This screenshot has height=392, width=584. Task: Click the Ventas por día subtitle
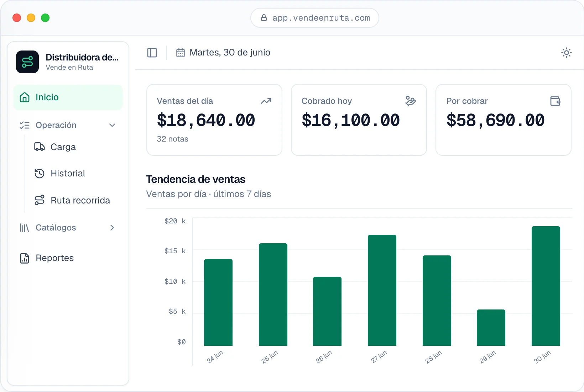pos(208,194)
